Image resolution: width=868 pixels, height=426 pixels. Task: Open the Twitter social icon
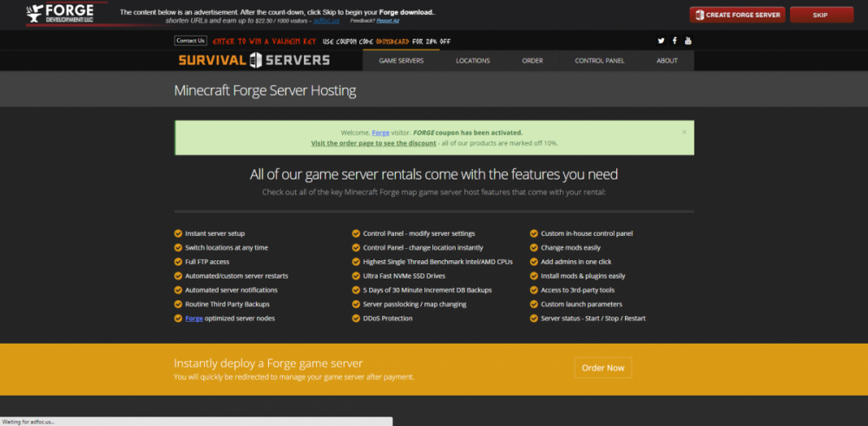[x=661, y=41]
